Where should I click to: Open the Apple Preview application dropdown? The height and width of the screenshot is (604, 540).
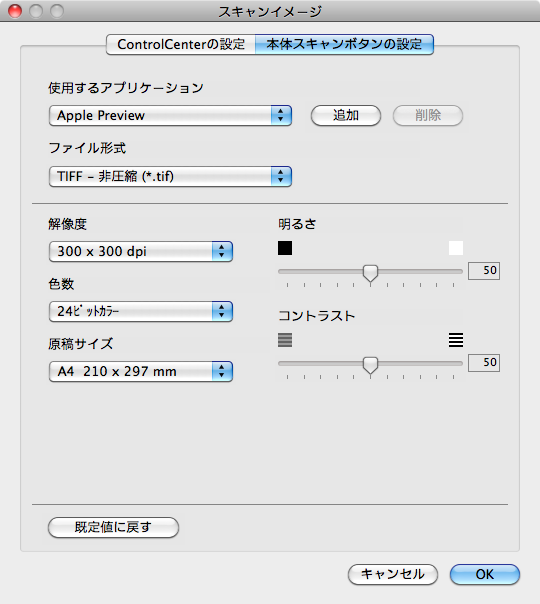[170, 115]
